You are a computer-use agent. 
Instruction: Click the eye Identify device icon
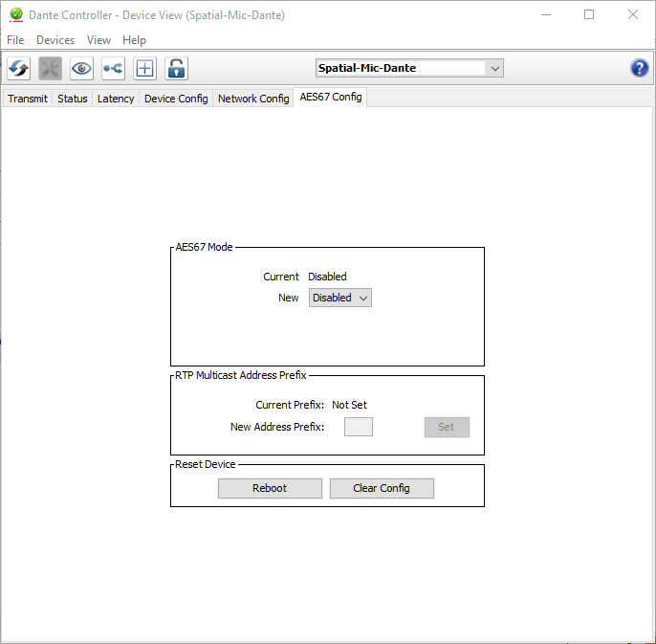tap(81, 68)
